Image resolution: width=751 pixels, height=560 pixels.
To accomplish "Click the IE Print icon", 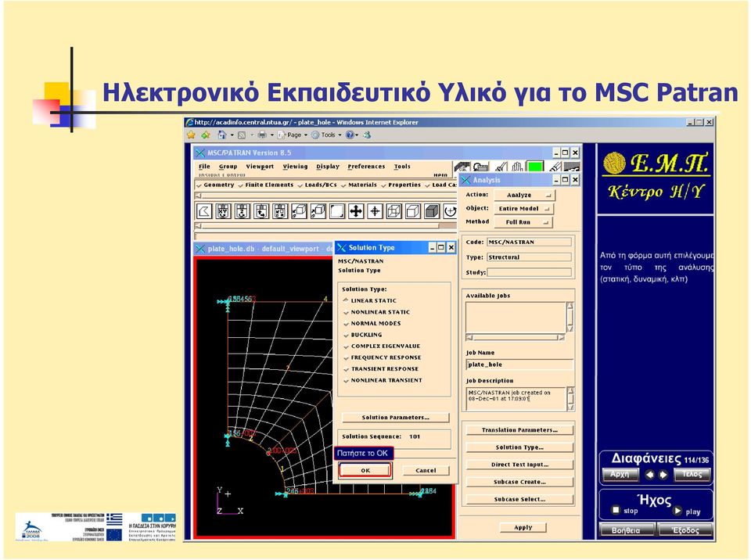I will [x=262, y=135].
